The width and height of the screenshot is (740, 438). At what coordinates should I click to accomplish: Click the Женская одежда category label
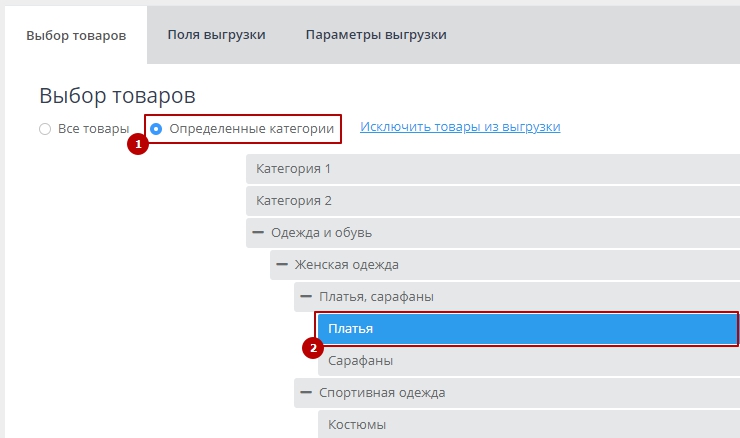(346, 264)
